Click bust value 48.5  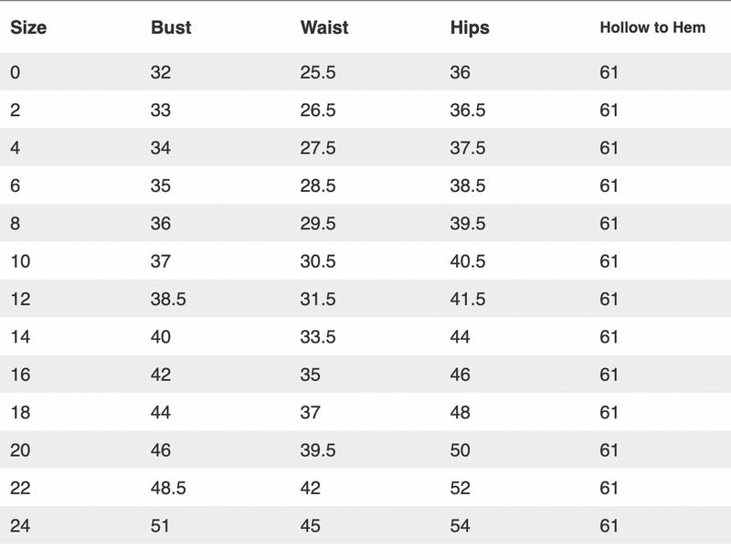[x=168, y=488]
